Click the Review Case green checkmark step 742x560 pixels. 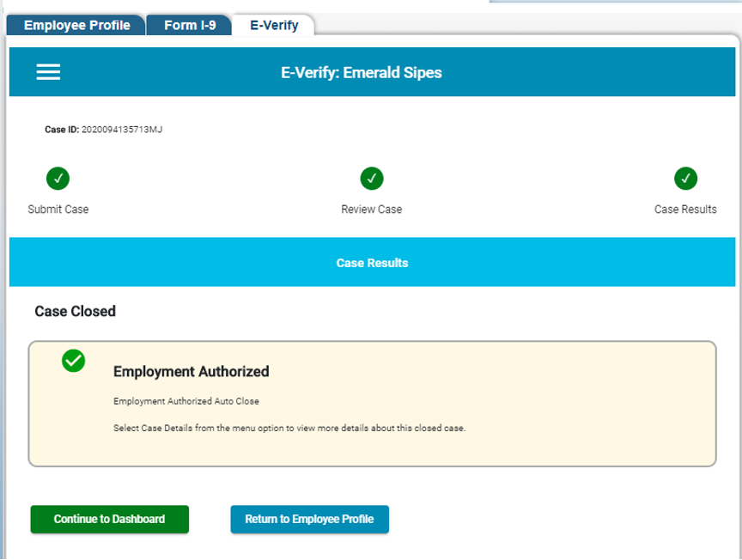coord(372,179)
